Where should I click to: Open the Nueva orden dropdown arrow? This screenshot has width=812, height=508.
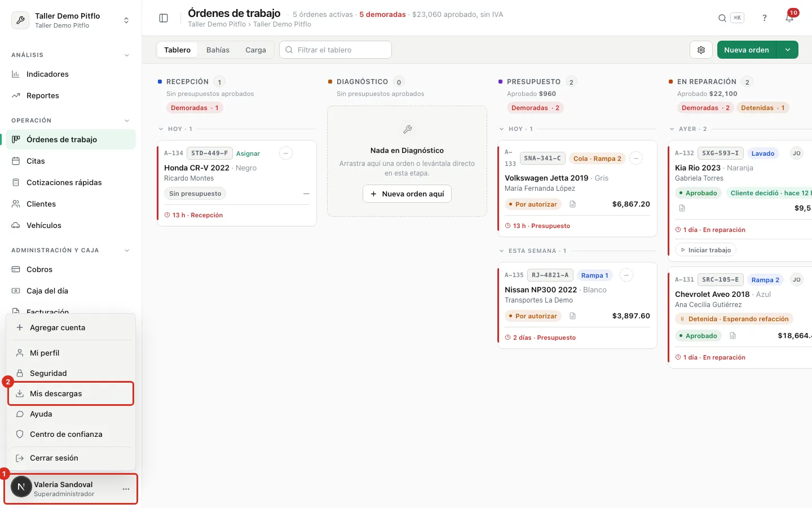point(787,50)
